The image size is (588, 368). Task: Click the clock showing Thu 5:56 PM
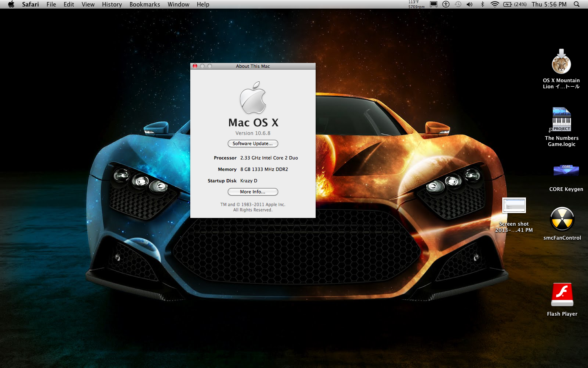point(549,4)
